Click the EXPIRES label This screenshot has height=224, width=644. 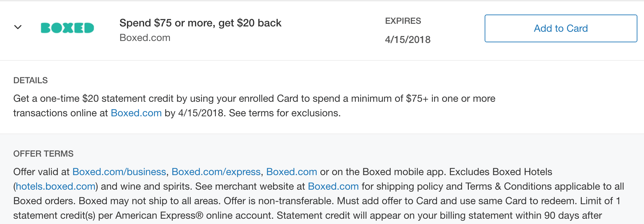coord(403,21)
